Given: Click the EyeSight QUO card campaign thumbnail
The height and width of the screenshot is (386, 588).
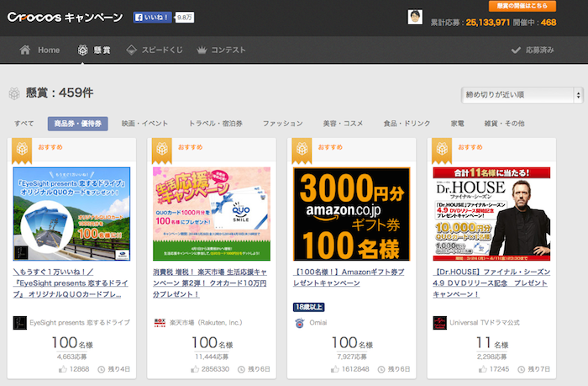Looking at the screenshot, I should click(x=71, y=214).
